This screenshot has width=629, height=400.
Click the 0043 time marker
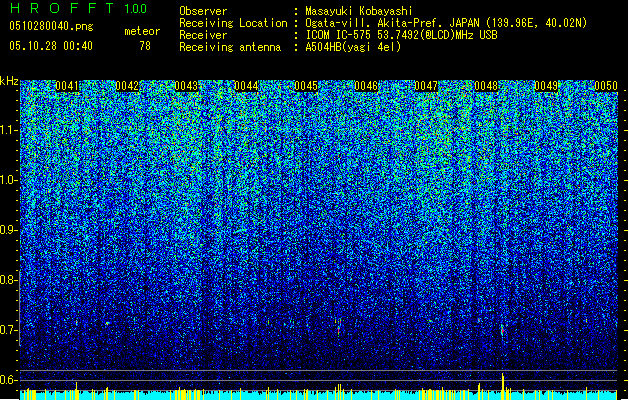tap(187, 86)
